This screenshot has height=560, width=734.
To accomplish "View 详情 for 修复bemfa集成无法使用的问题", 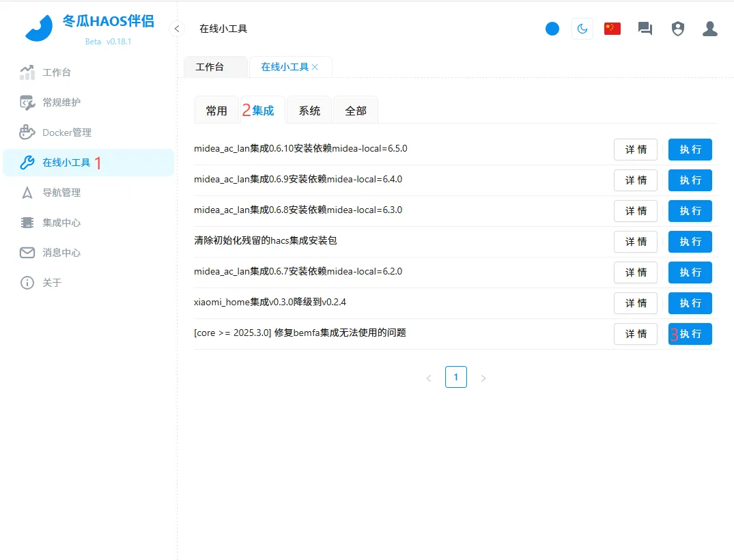I will point(636,334).
